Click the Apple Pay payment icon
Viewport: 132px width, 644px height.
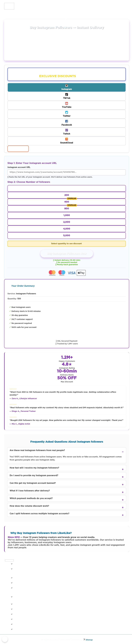coord(81,273)
